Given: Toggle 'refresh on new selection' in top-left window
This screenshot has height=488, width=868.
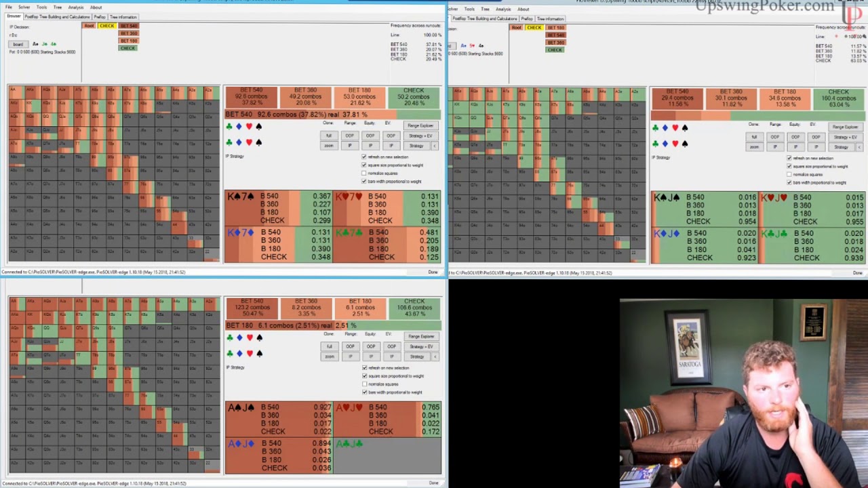Looking at the screenshot, I should (363, 157).
